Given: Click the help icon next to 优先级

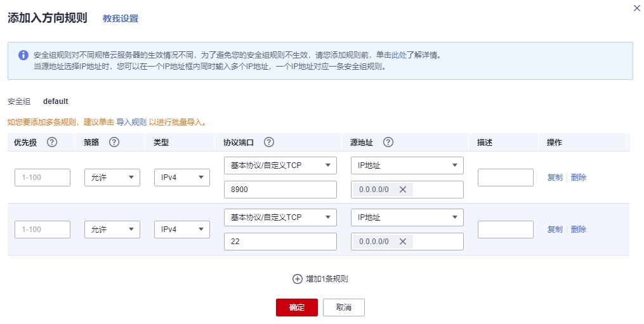Looking at the screenshot, I should point(52,142).
